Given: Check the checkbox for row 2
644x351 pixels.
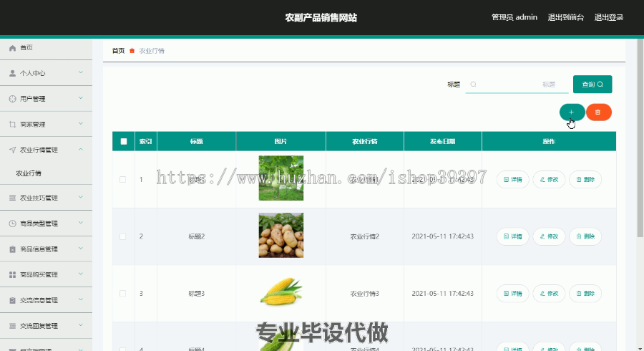Looking at the screenshot, I should click(123, 236).
